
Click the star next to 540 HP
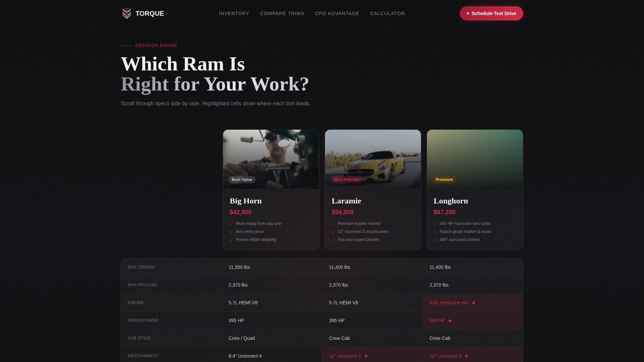(x=450, y=320)
